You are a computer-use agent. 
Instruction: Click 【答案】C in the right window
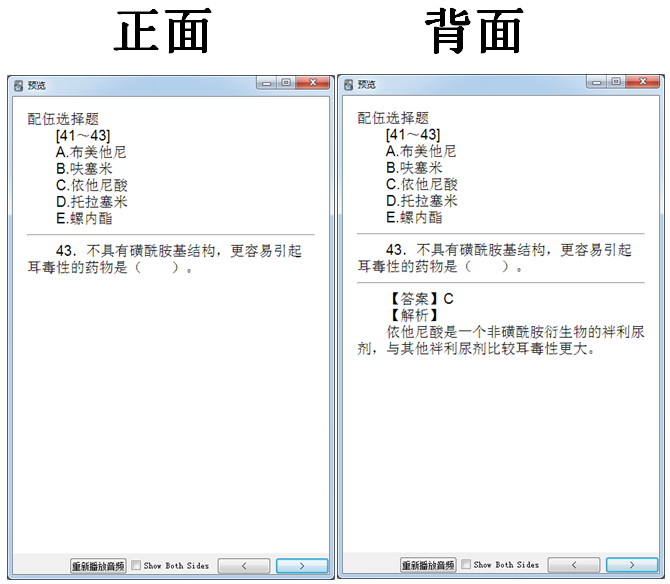pyautogui.click(x=421, y=299)
